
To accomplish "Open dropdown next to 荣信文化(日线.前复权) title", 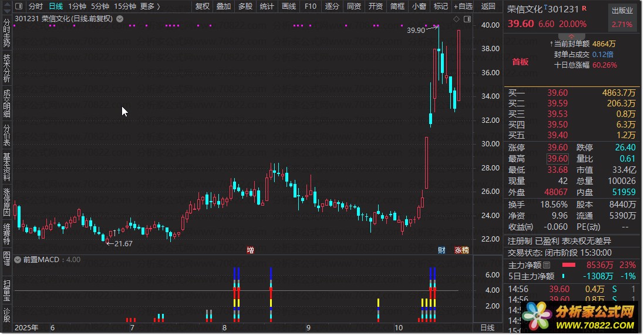I will point(120,18).
